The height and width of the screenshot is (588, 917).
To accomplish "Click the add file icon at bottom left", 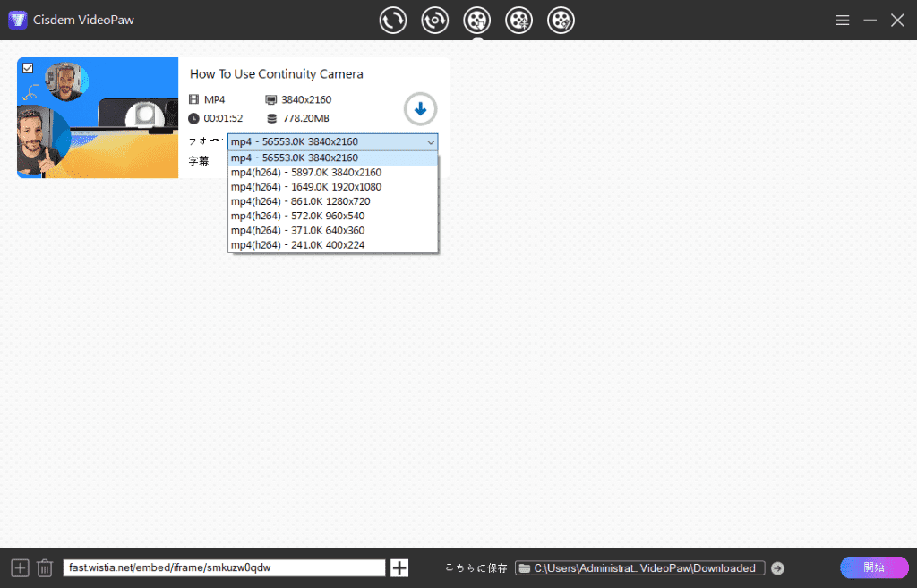I will 20,568.
